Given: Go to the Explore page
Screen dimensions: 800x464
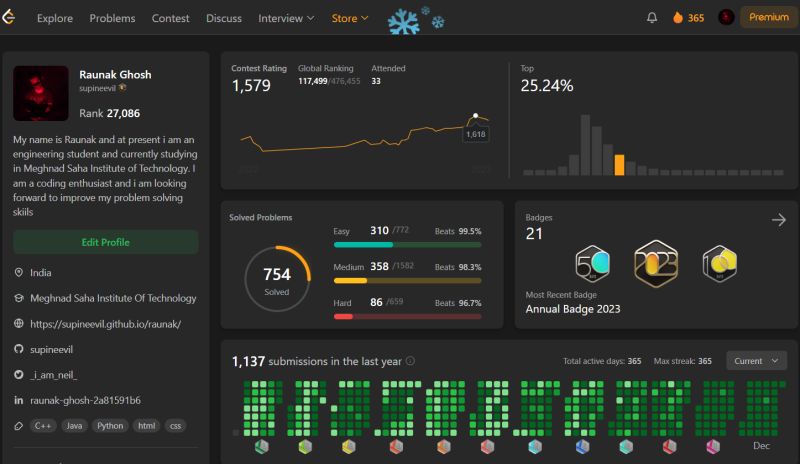Looking at the screenshot, I should click(55, 18).
